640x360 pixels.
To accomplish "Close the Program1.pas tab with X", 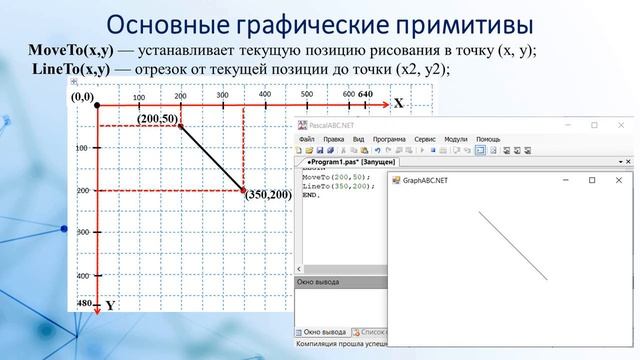I will tap(629, 162).
